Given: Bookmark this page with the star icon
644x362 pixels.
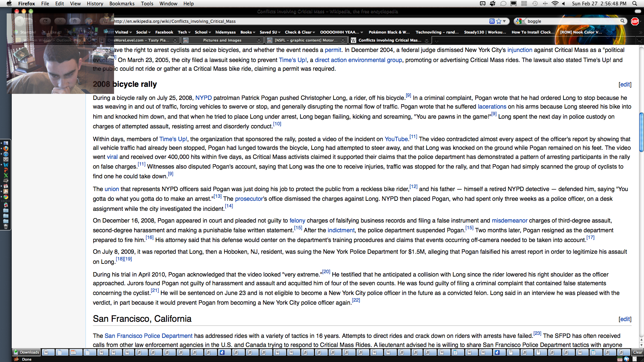Looking at the screenshot, I should pos(499,21).
